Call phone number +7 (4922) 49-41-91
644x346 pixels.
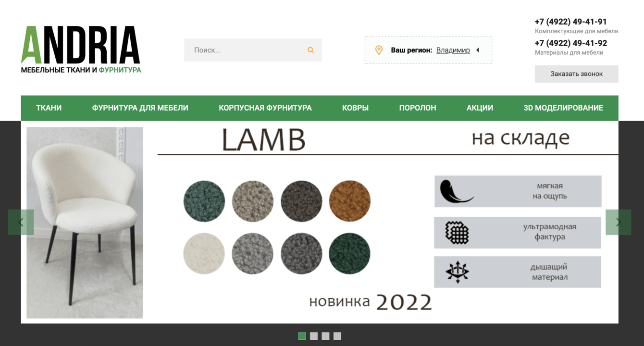pos(570,22)
